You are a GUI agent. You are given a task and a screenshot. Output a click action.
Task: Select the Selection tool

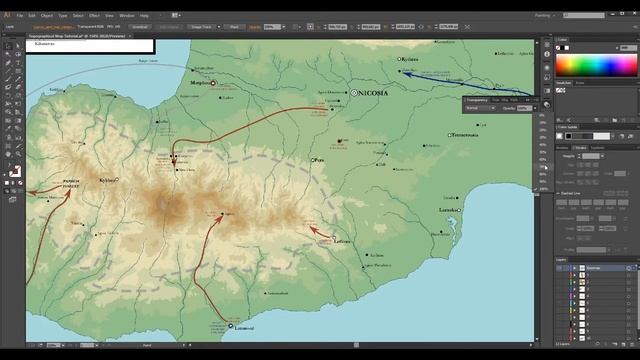click(8, 46)
